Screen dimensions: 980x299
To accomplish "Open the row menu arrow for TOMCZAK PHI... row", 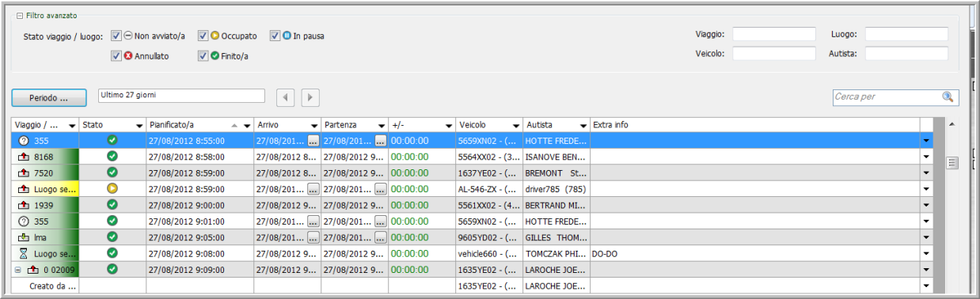I will pyautogui.click(x=926, y=254).
